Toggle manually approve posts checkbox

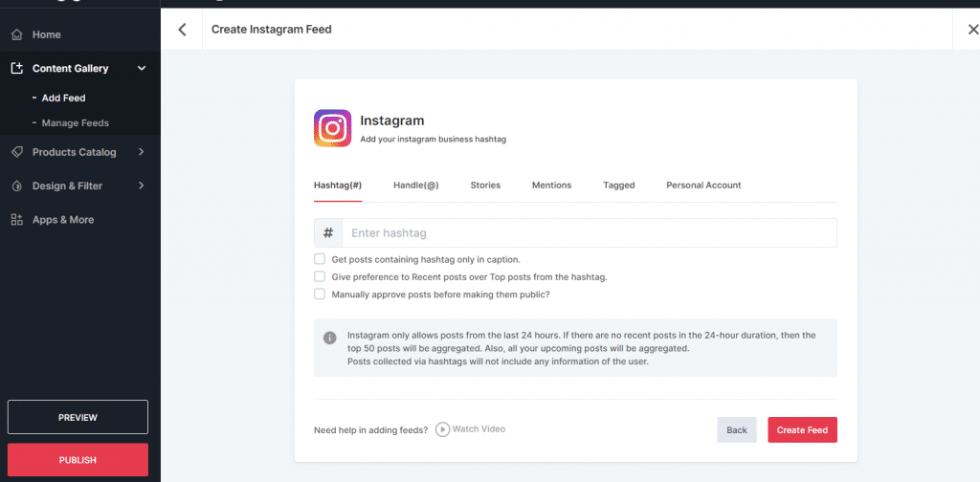320,294
